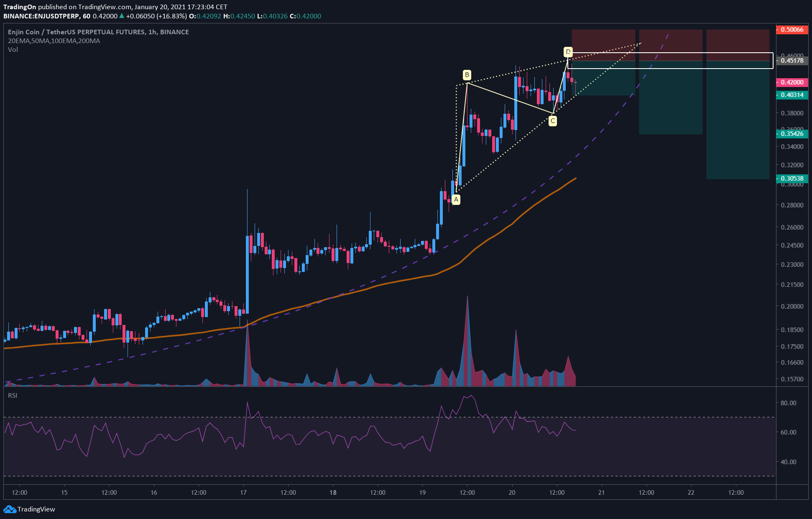
Task: Select pattern point label C
Action: click(x=553, y=121)
